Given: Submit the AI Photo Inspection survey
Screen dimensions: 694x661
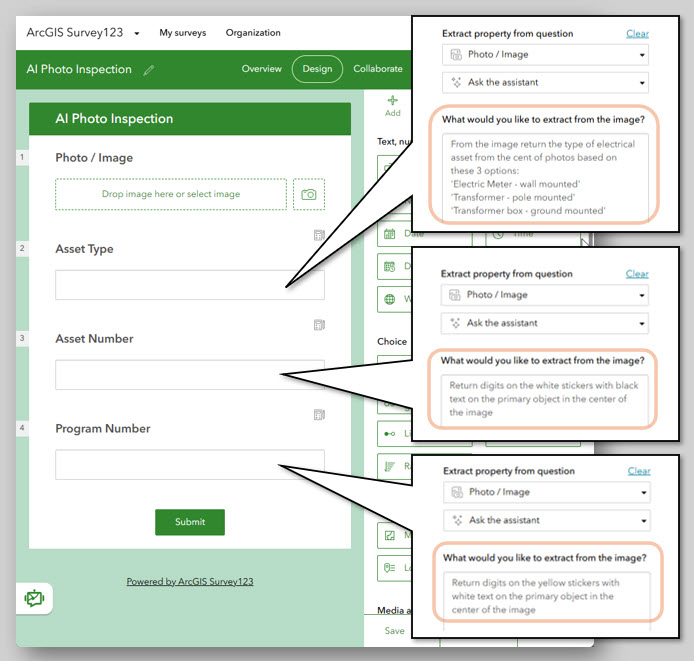Looking at the screenshot, I should (190, 522).
